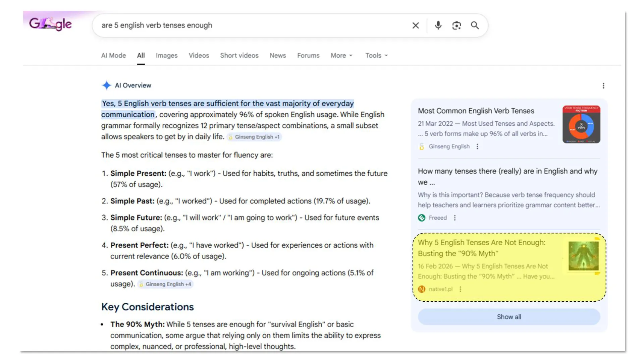The height and width of the screenshot is (362, 644).
Task: Click the AI Overview sparkle icon
Action: click(x=106, y=85)
